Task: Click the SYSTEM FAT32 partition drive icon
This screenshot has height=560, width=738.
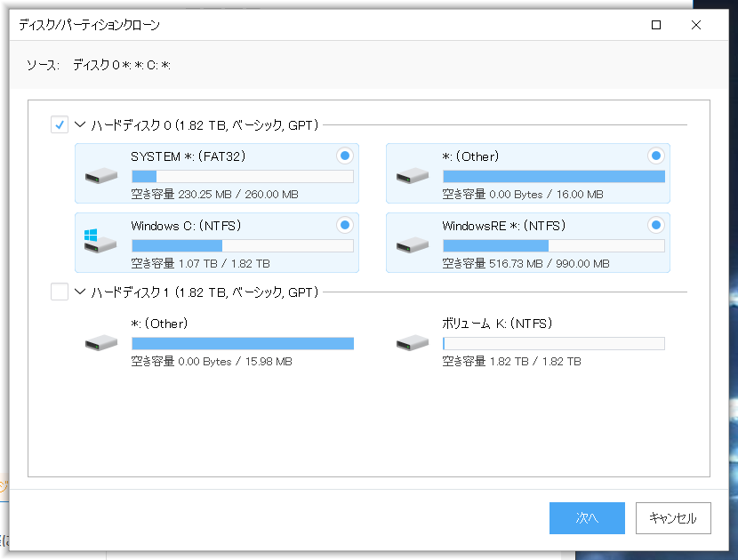Action: [101, 176]
